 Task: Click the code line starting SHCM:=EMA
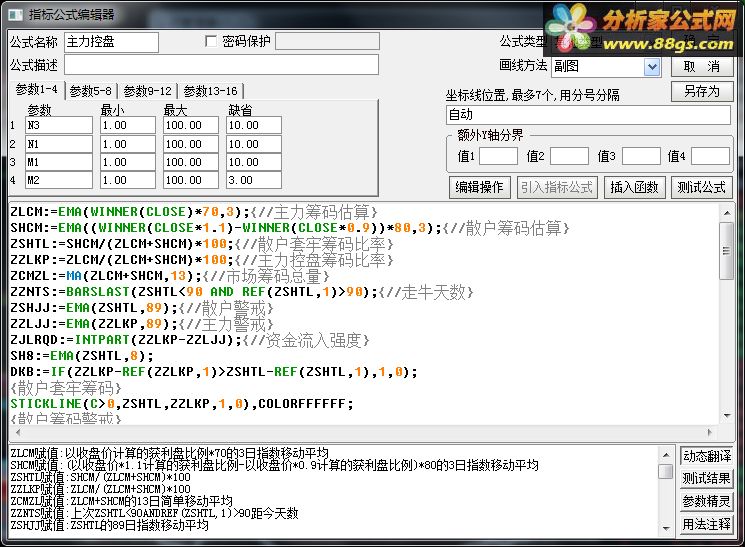(x=289, y=228)
